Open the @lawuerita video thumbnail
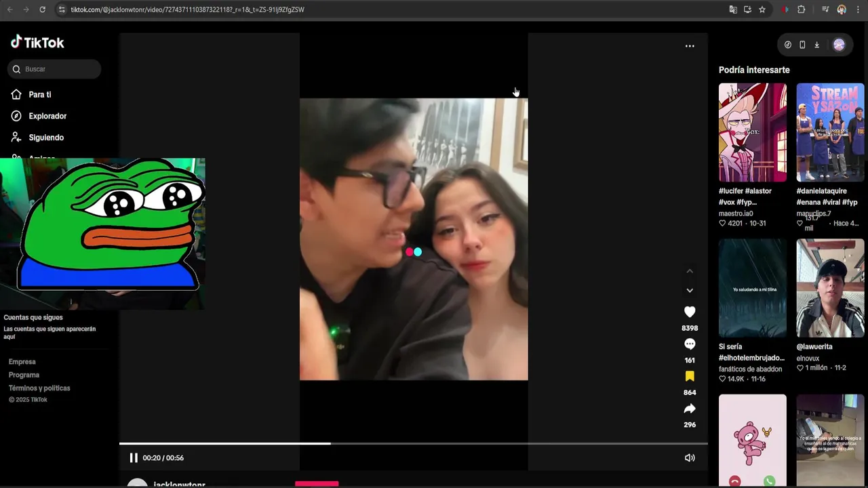868x488 pixels. [x=830, y=288]
